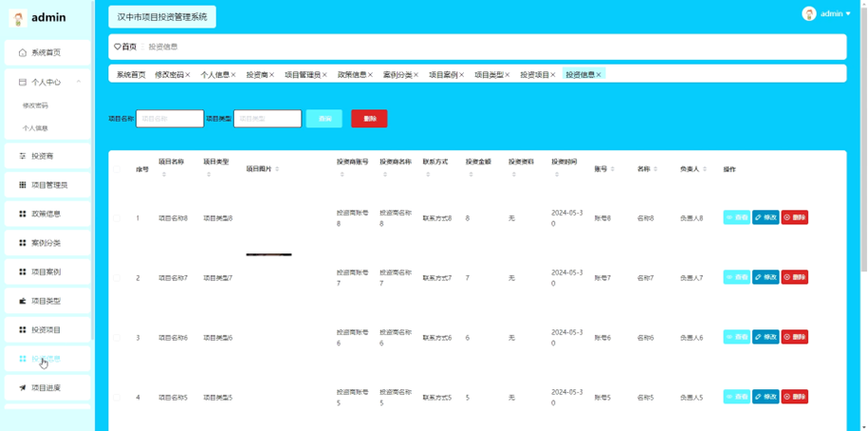The width and height of the screenshot is (868, 431).
Task: Close the 投资项目 tab with its X
Action: pyautogui.click(x=552, y=75)
